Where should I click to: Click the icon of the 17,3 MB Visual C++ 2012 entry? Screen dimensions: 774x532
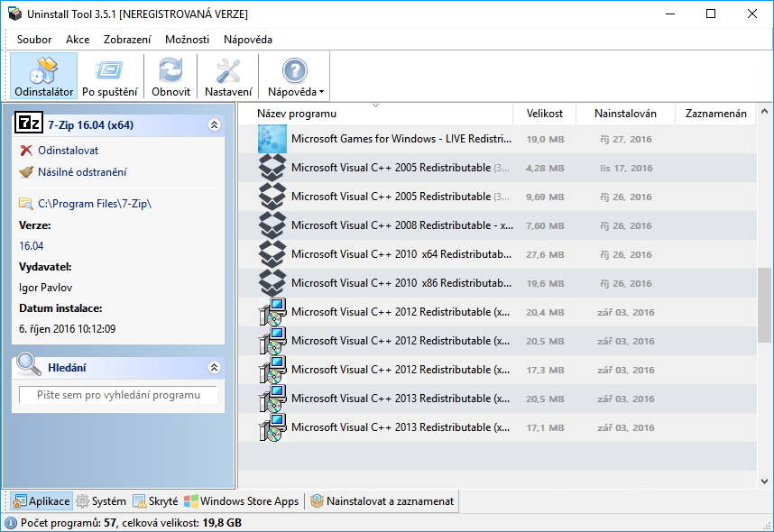click(x=272, y=370)
